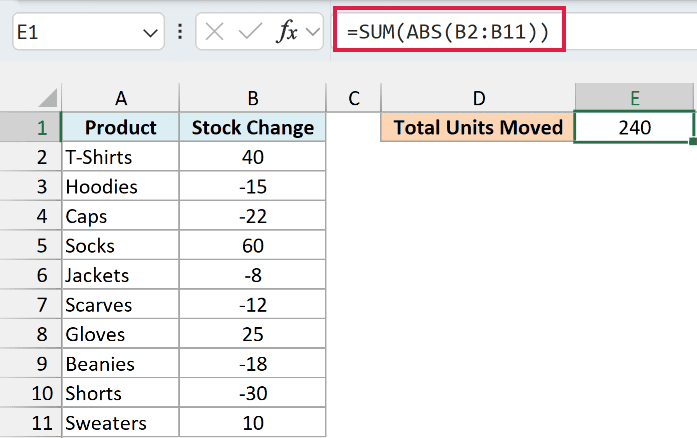Click the Sweaters cell
Image resolution: width=697 pixels, height=438 pixels.
pyautogui.click(x=120, y=422)
